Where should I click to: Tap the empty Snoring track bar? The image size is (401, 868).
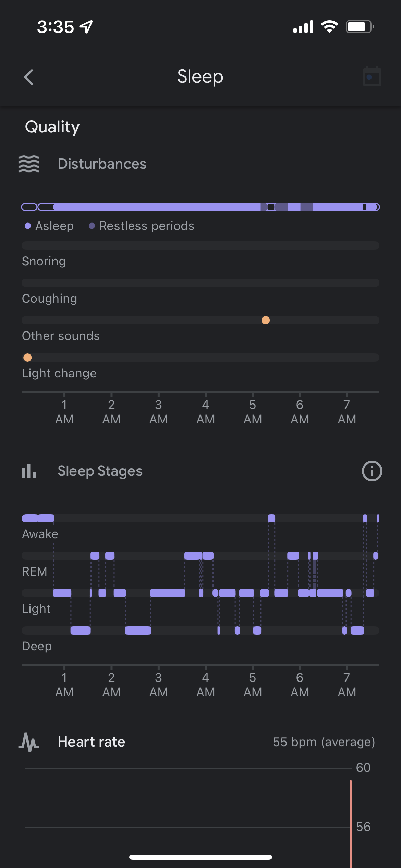click(200, 245)
